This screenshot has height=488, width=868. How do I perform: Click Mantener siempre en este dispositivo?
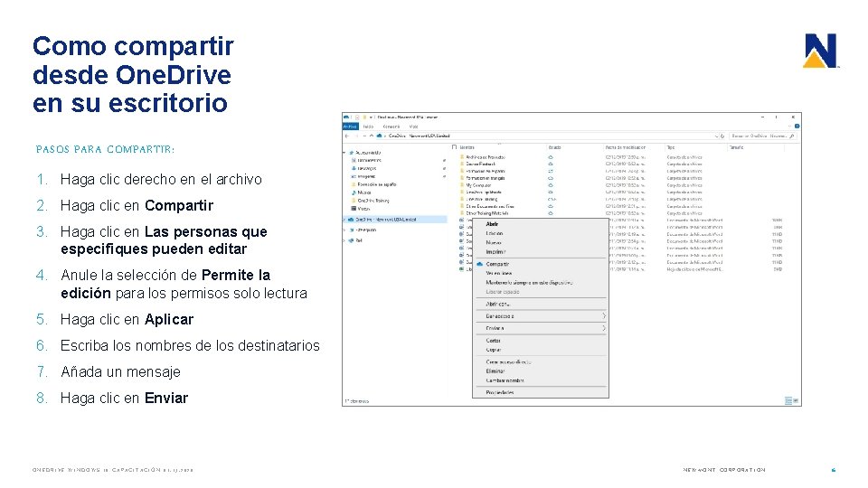click(529, 282)
